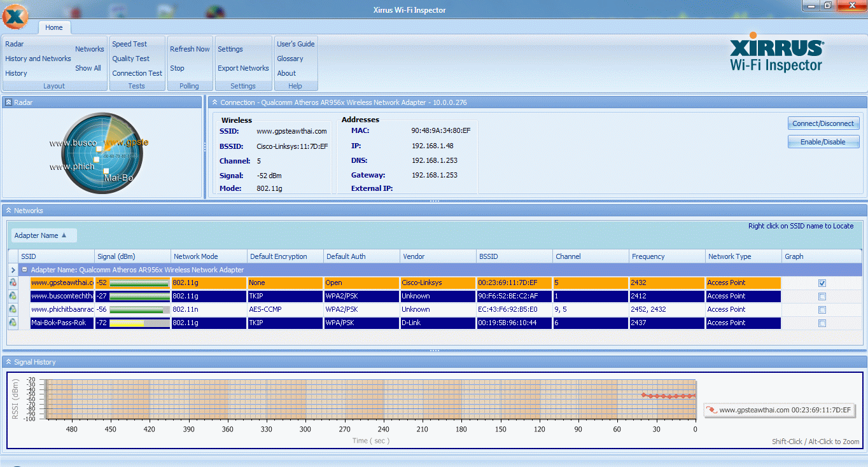The height and width of the screenshot is (467, 868).
Task: Click the -56 signal bar for www.phichitbaanrac
Action: (139, 310)
